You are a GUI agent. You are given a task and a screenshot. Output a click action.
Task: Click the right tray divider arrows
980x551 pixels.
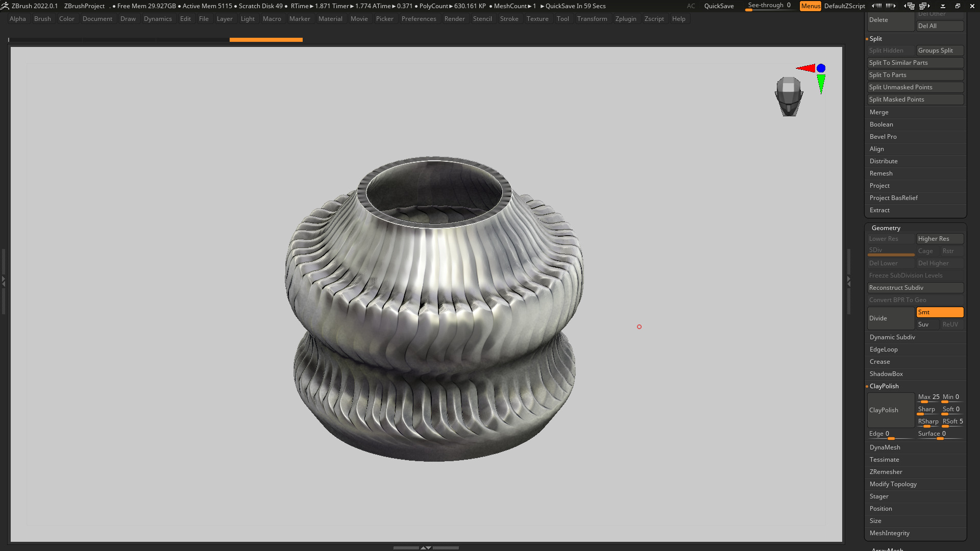click(x=849, y=281)
